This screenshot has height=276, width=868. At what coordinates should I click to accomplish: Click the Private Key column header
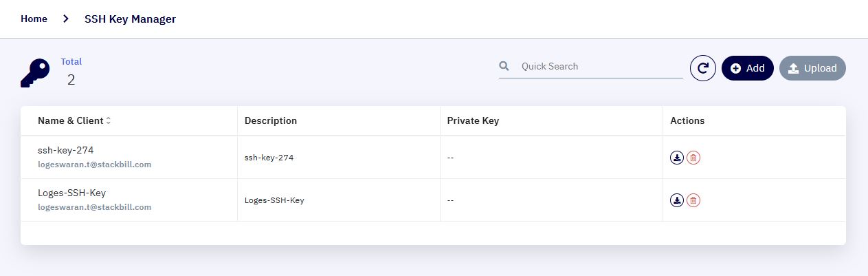pyautogui.click(x=473, y=120)
